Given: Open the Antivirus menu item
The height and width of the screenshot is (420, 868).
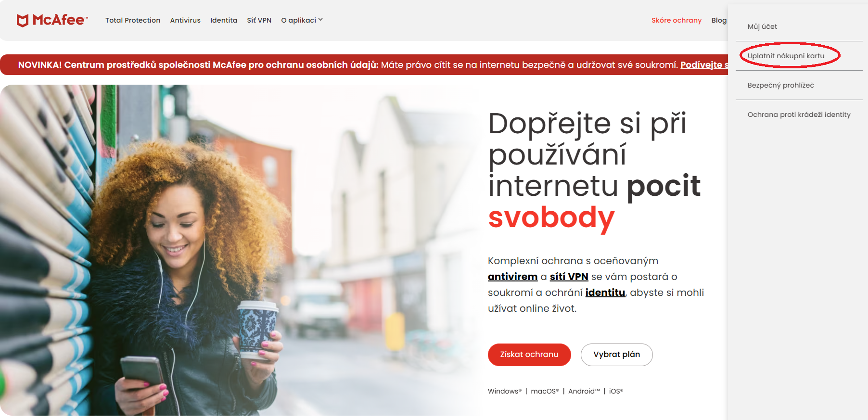Looking at the screenshot, I should point(185,20).
